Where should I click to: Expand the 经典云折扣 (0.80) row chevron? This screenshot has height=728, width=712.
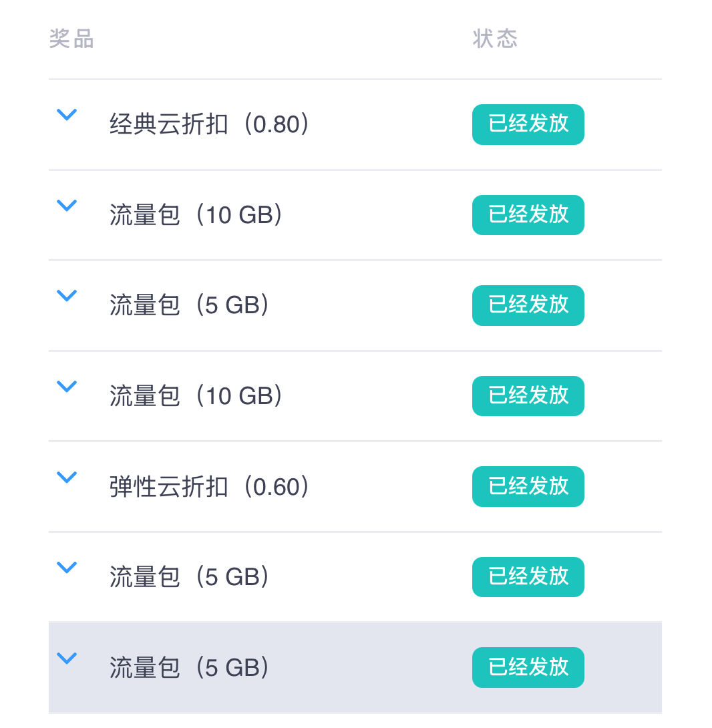click(x=67, y=115)
